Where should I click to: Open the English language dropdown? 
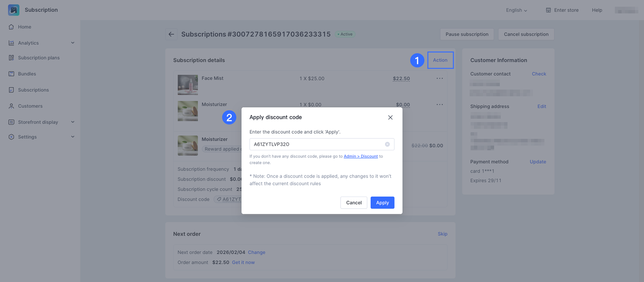point(516,10)
